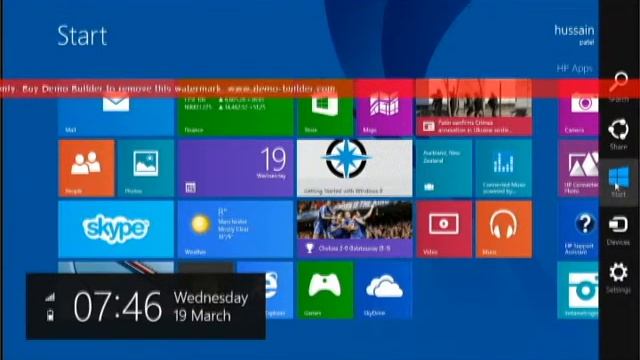
Task: Launch the Skype tile
Action: click(x=116, y=229)
